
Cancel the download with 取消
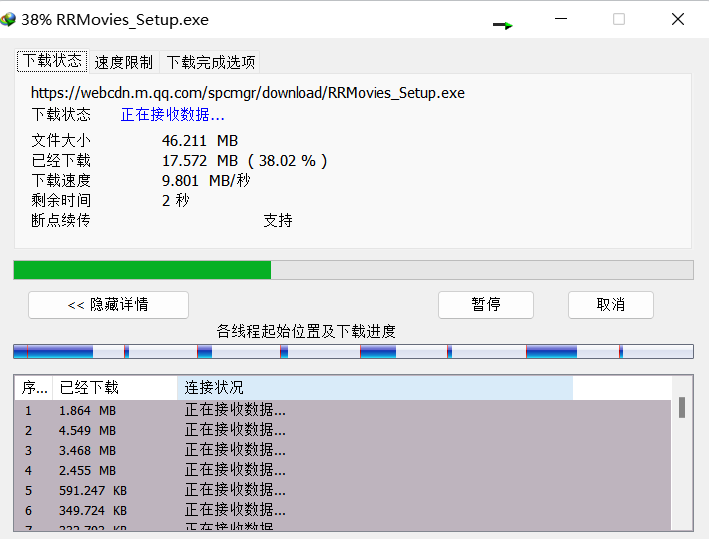click(x=610, y=305)
